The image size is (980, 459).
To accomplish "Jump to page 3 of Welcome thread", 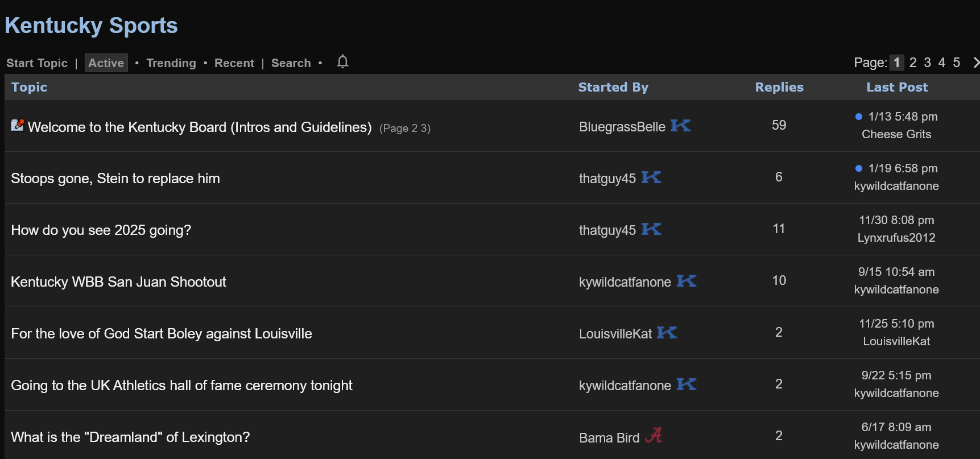I will point(425,129).
